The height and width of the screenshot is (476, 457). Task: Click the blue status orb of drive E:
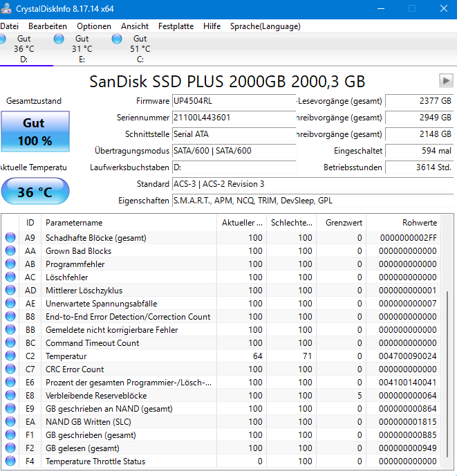(59, 39)
